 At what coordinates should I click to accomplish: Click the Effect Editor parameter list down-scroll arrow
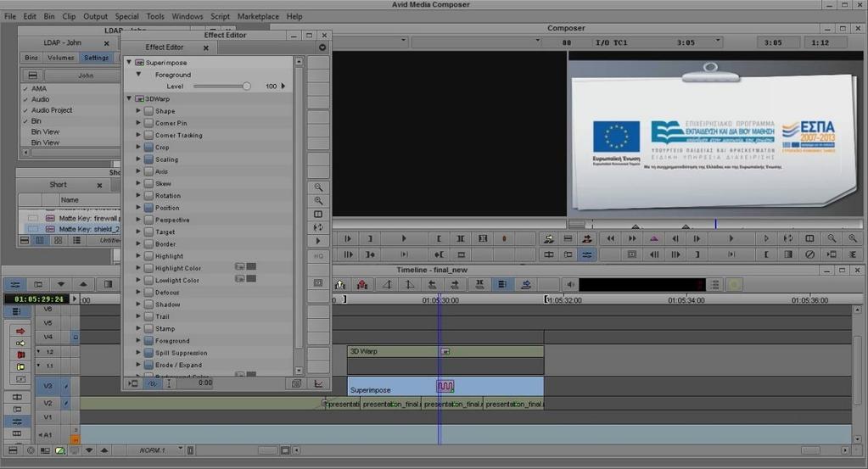(x=299, y=371)
